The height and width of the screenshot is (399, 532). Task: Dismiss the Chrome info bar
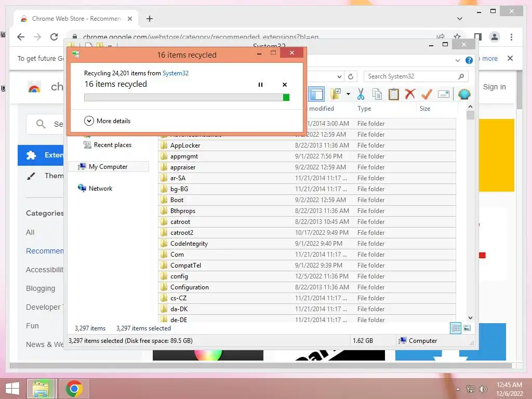point(510,58)
